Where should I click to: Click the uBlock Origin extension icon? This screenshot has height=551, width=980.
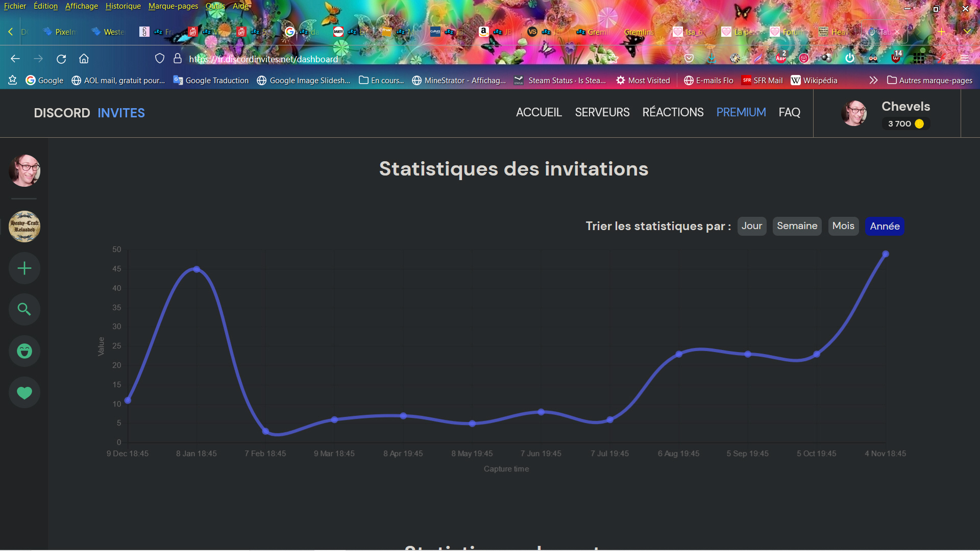[895, 58]
